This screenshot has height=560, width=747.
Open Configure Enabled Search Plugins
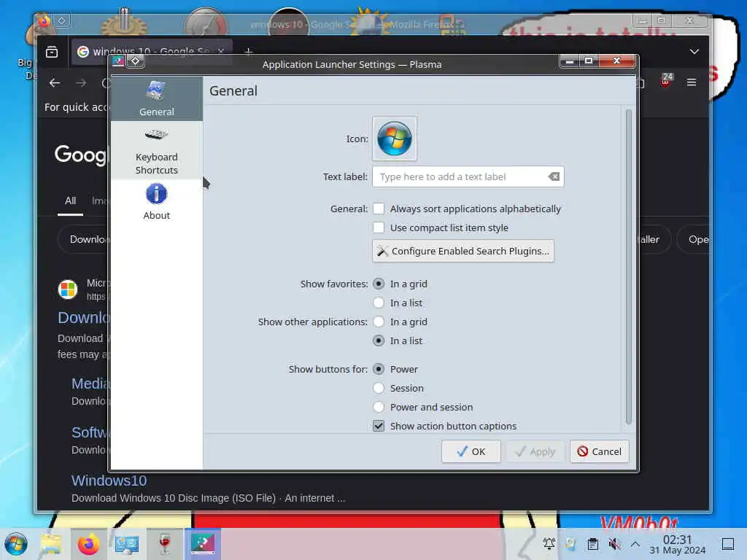(462, 251)
